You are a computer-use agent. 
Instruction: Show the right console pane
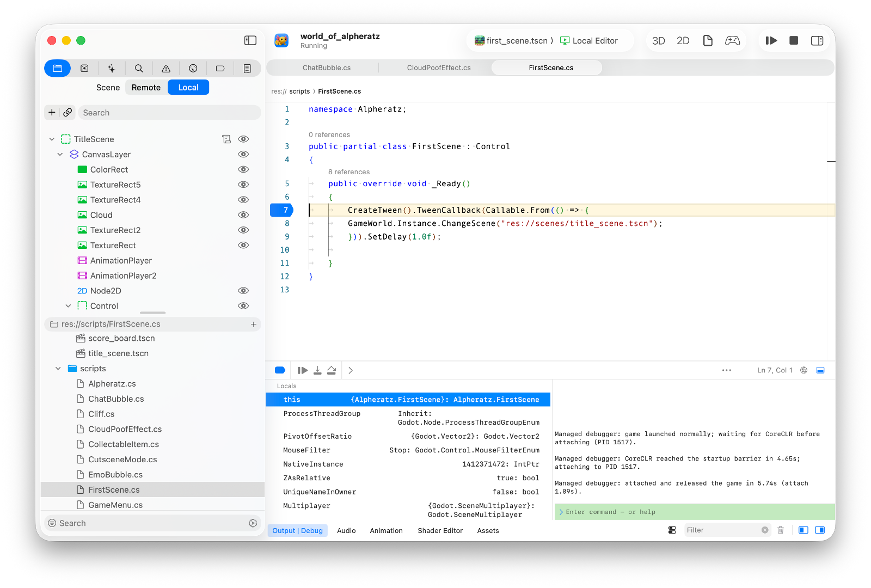coord(820,530)
